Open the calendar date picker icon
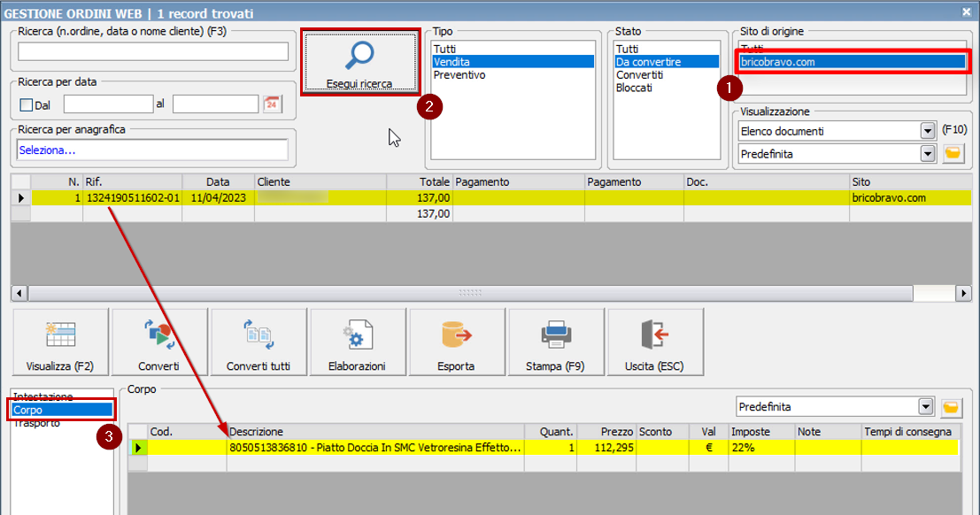The height and width of the screenshot is (515, 980). click(x=272, y=104)
